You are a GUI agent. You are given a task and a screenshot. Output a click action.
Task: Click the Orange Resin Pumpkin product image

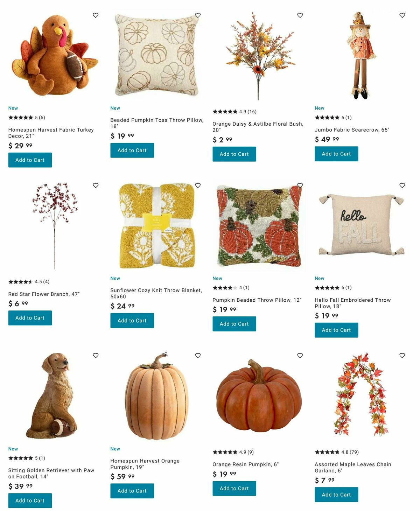point(259,395)
